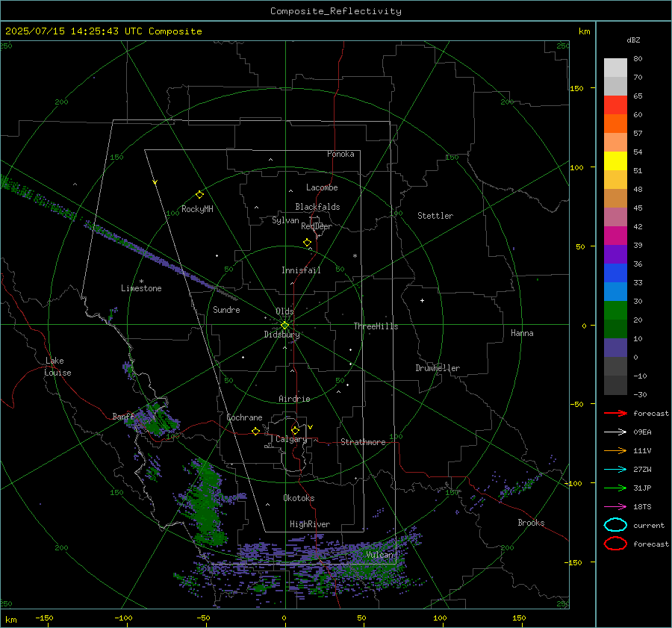Click the yellow diamond marker beside RockyMH

(x=199, y=195)
